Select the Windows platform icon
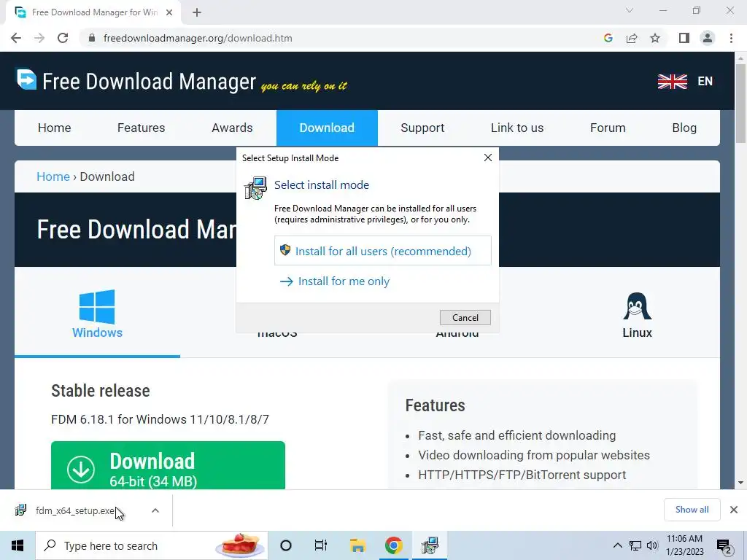Image resolution: width=747 pixels, height=560 pixels. (x=97, y=314)
